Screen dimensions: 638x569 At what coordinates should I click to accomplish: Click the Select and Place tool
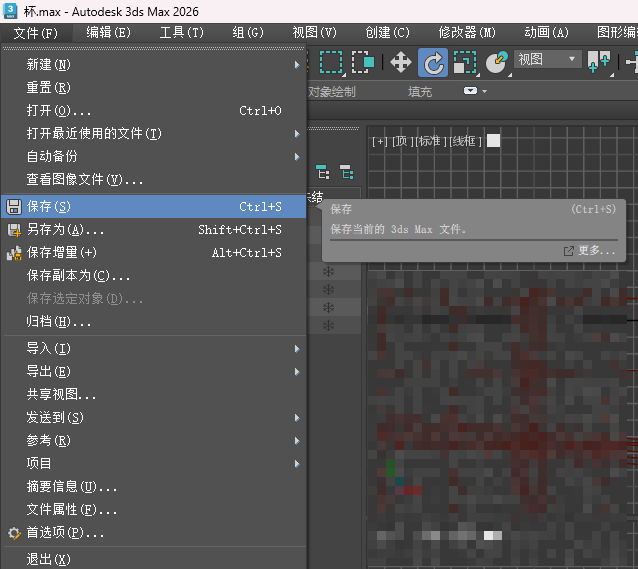click(x=496, y=62)
